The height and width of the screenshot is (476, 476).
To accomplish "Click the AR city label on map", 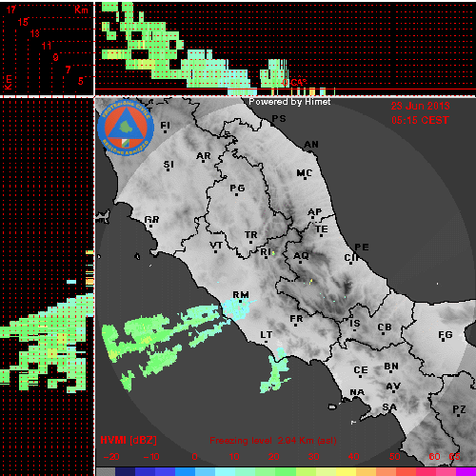I will 203,156.
